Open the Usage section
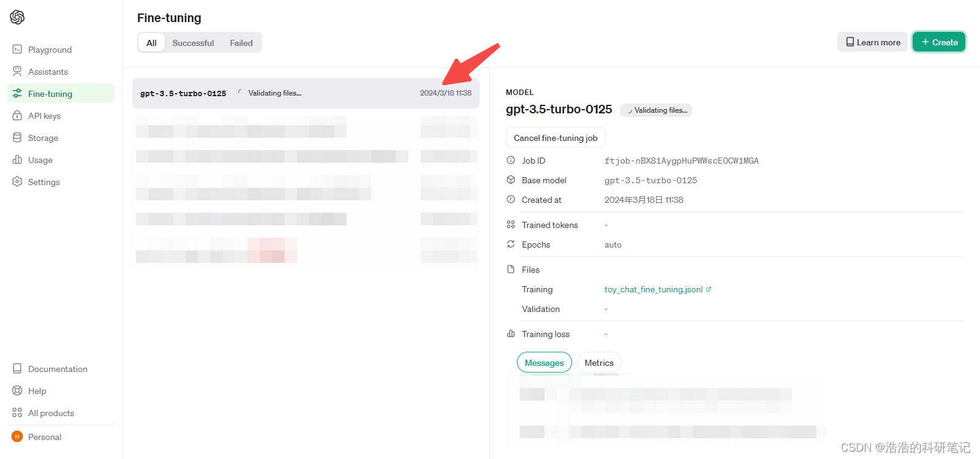Screen dimensions: 980x459 [x=61, y=159]
